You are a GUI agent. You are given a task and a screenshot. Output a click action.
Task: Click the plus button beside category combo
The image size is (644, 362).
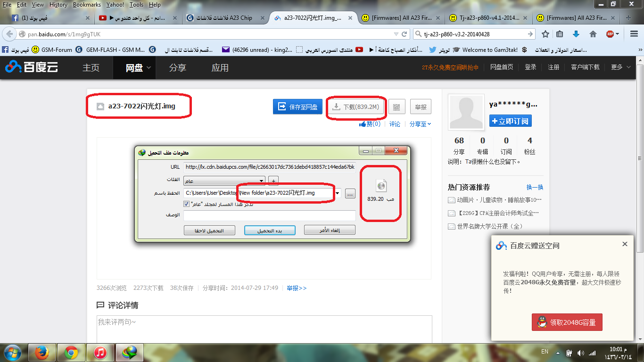(x=273, y=181)
